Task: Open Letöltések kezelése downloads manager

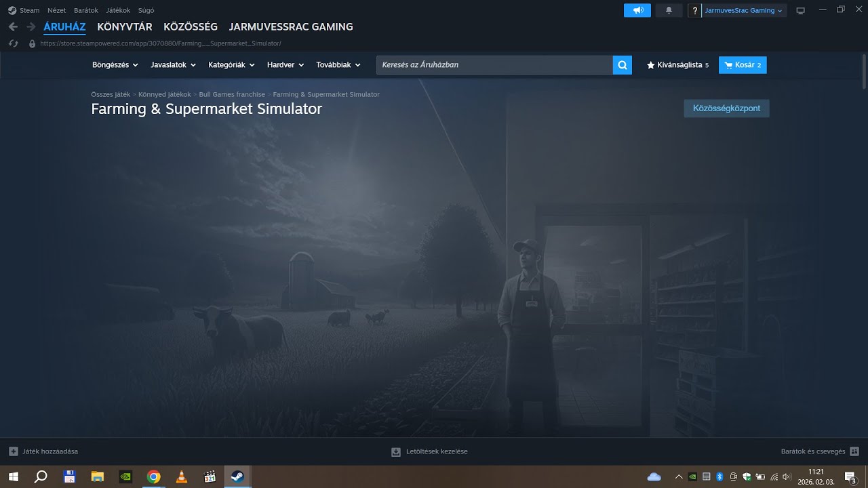Action: pos(437,451)
